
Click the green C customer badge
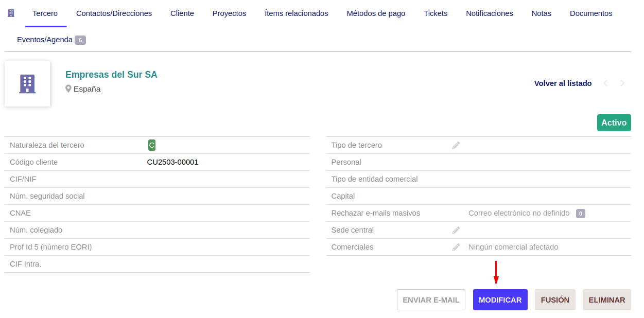tap(151, 146)
